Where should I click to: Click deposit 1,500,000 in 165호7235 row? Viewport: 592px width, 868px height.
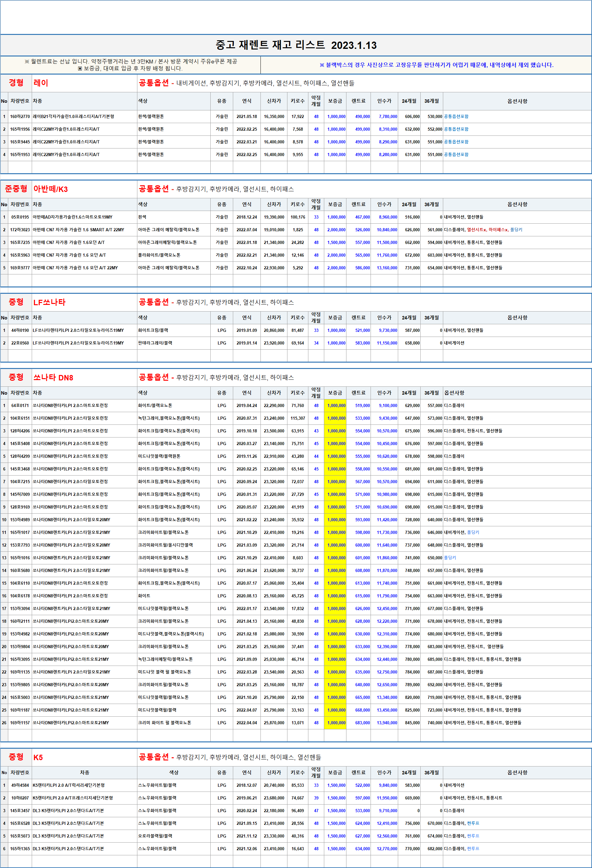[x=336, y=242]
